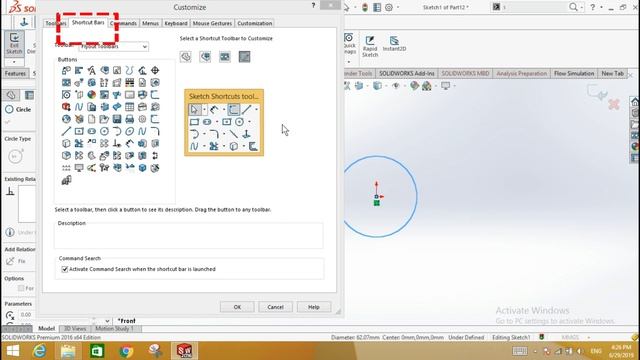Image resolution: width=640 pixels, height=360 pixels.
Task: Expand dropdown next to Line in shortcut bar
Action: coord(256,109)
